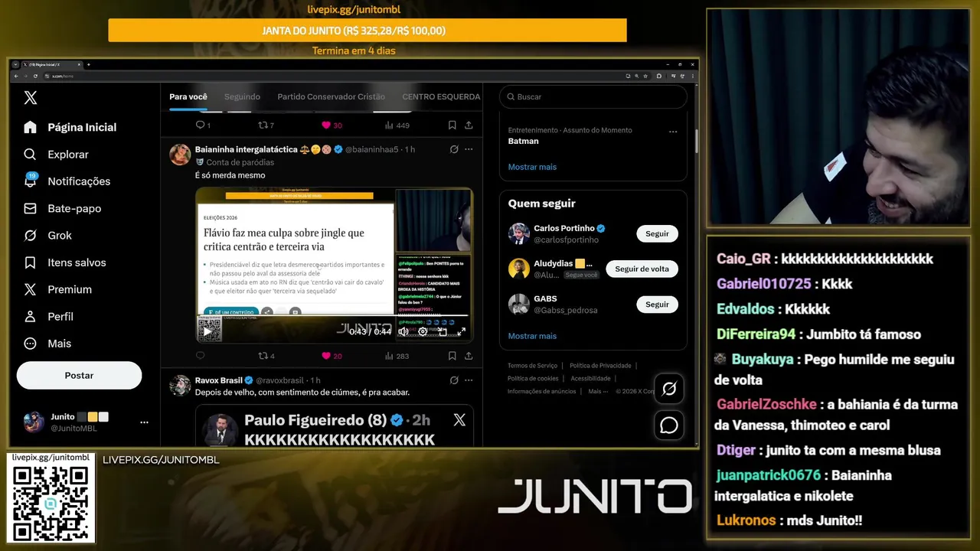This screenshot has width=980, height=551.
Task: Toggle video picture-in-picture mode
Action: (442, 331)
